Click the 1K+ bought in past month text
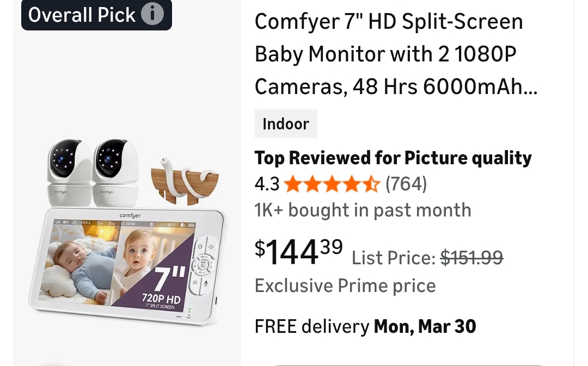The height and width of the screenshot is (366, 588). coord(363,210)
